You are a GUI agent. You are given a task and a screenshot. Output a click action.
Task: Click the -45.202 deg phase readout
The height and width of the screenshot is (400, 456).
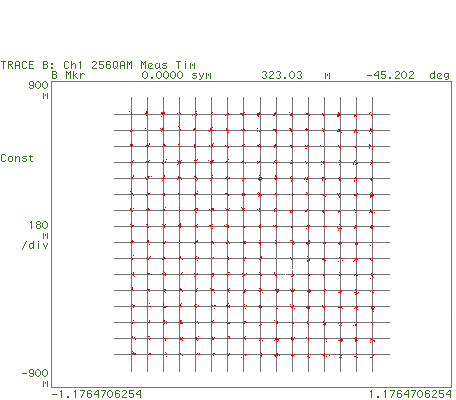pos(408,75)
